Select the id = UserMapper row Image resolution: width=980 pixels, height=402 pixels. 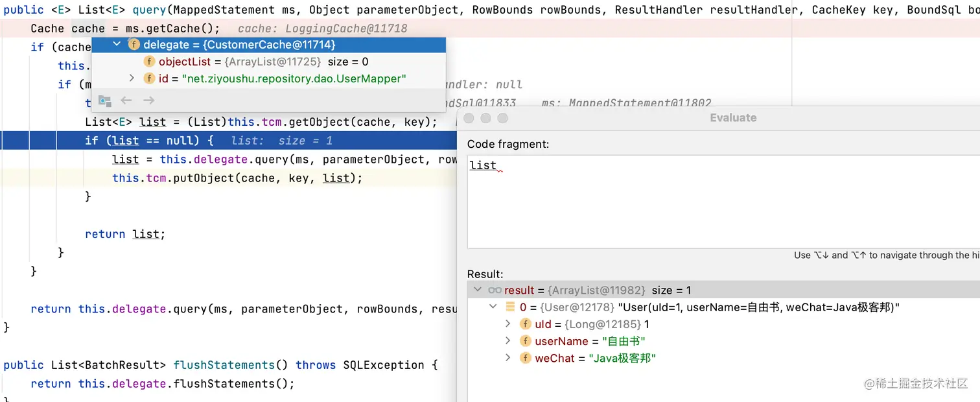(x=269, y=78)
